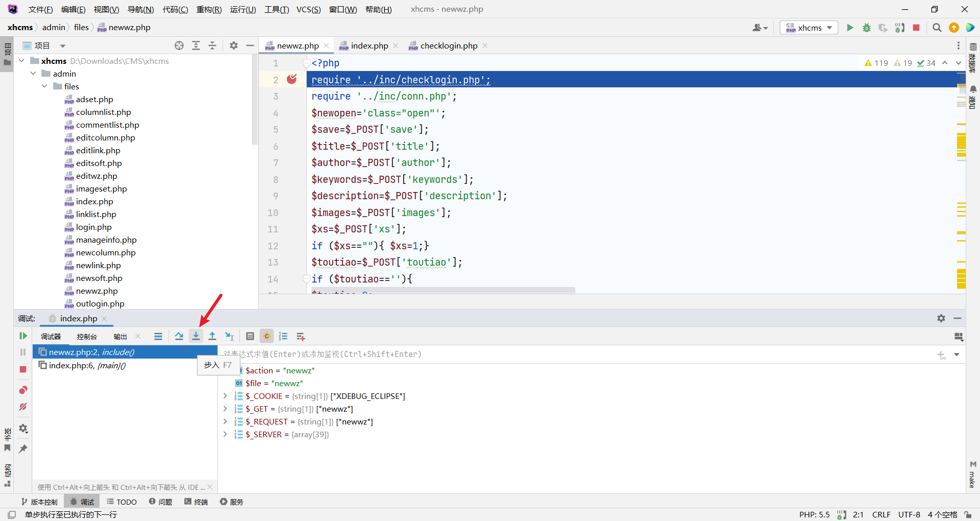Open the 问题 tool window button
This screenshot has height=521, width=980.
pos(160,502)
